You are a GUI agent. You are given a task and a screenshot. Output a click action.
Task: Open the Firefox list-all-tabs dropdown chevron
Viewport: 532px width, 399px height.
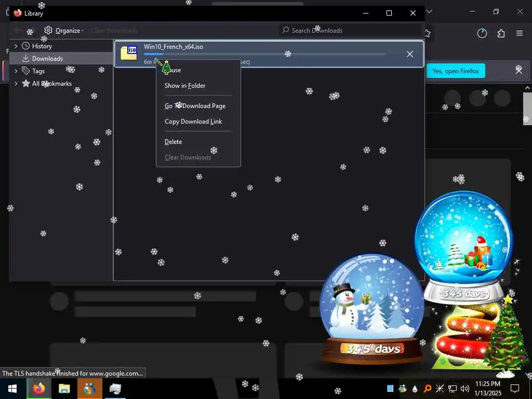coord(429,11)
